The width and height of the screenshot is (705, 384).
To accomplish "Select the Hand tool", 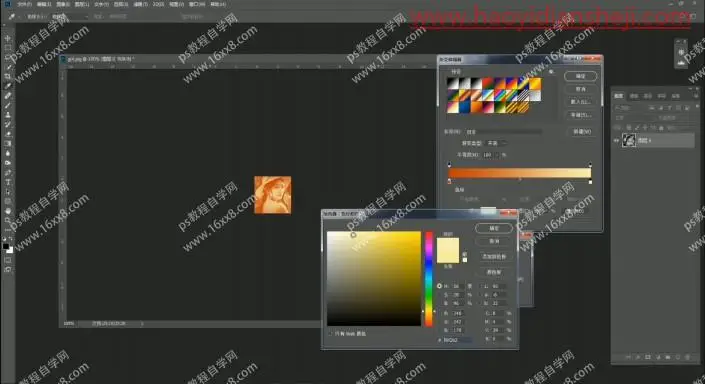I will [x=8, y=211].
